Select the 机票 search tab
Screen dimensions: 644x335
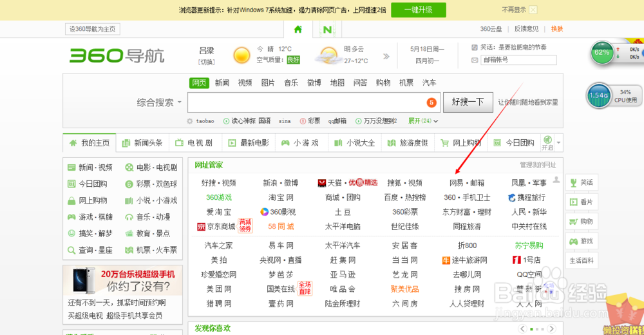click(x=406, y=82)
